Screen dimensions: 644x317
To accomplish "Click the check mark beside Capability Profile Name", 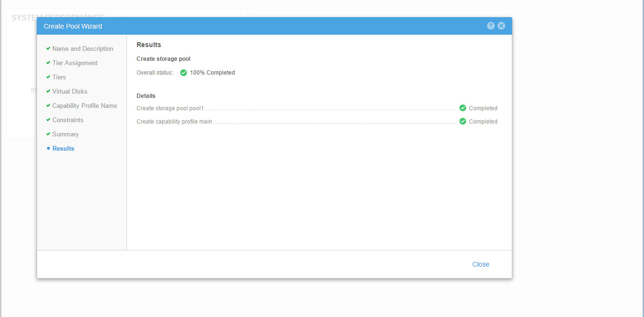I will (49, 106).
